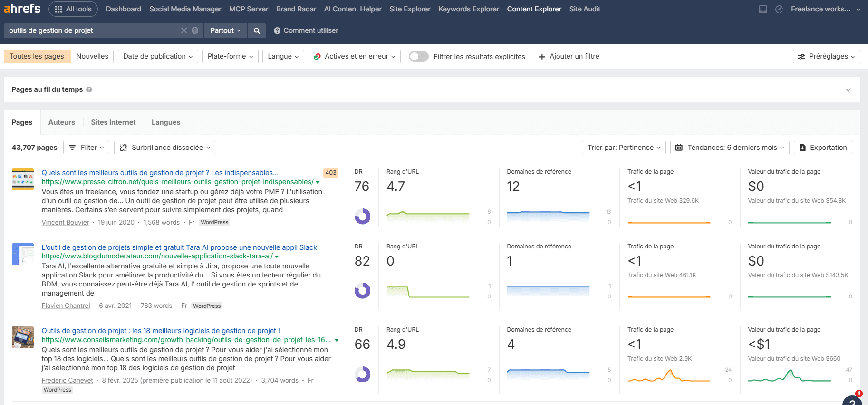The image size is (868, 405).
Task: Open 18 meilleurs logiciels article title
Action: [161, 331]
